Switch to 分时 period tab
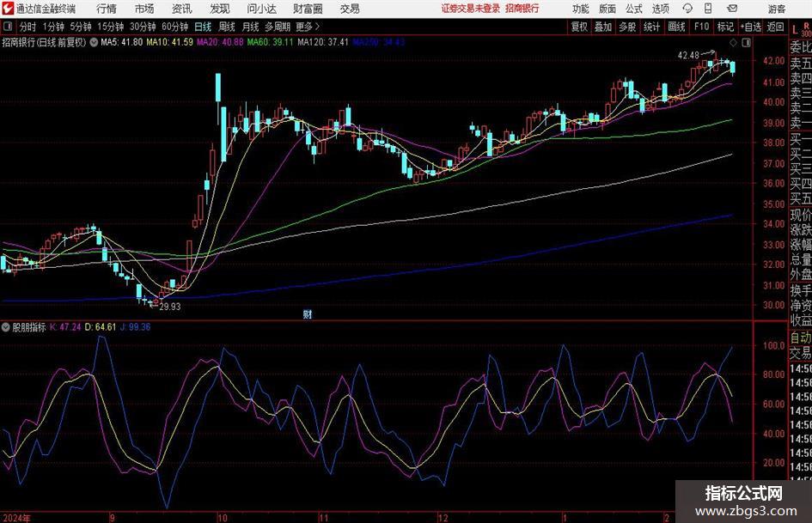The image size is (812, 523). coord(27,27)
